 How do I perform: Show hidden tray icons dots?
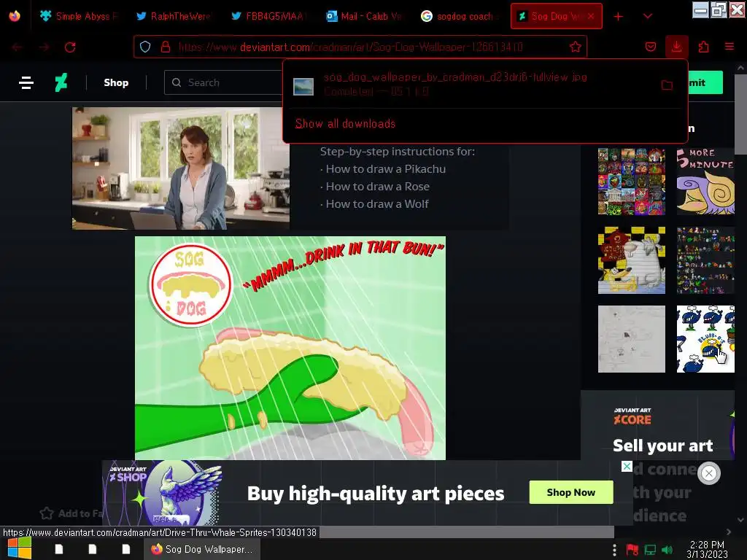[614, 550]
